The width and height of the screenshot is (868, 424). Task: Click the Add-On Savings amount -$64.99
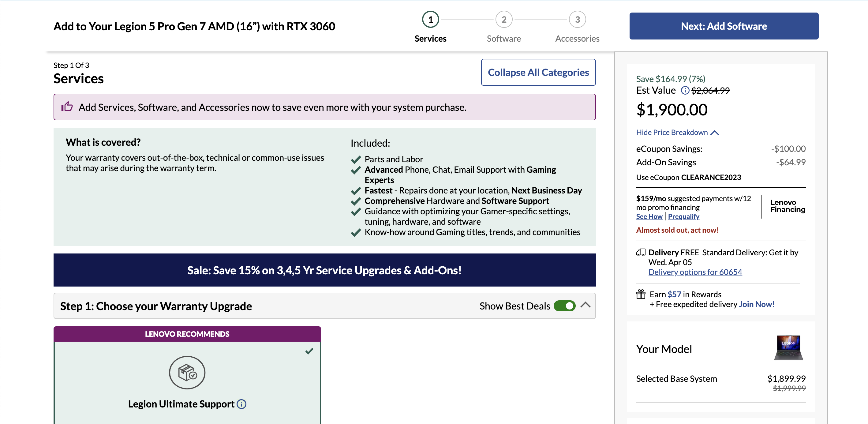point(791,163)
